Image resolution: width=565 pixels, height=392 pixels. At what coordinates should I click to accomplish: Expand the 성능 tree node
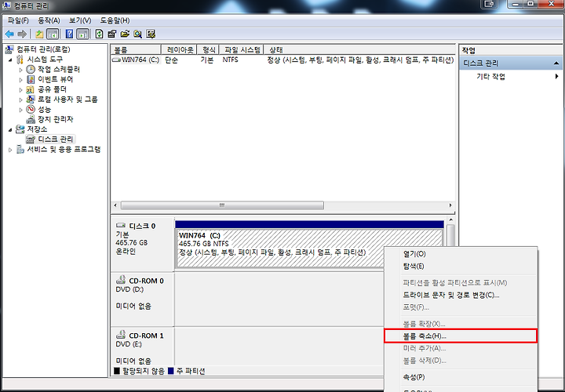click(x=20, y=110)
